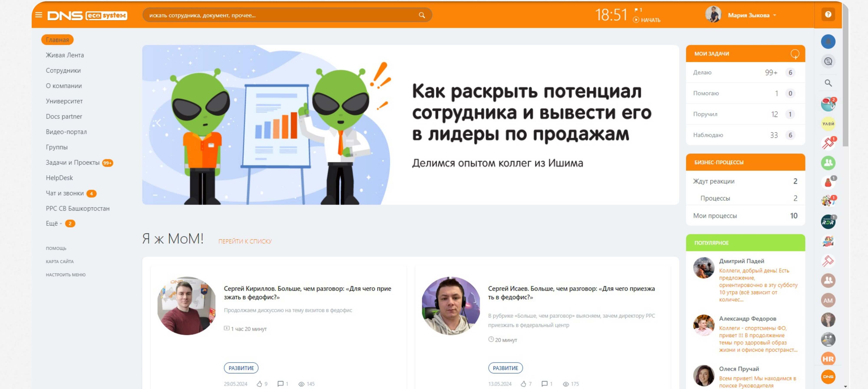Click the ПОМОЩЬ link
This screenshot has height=389, width=868.
pos(56,248)
